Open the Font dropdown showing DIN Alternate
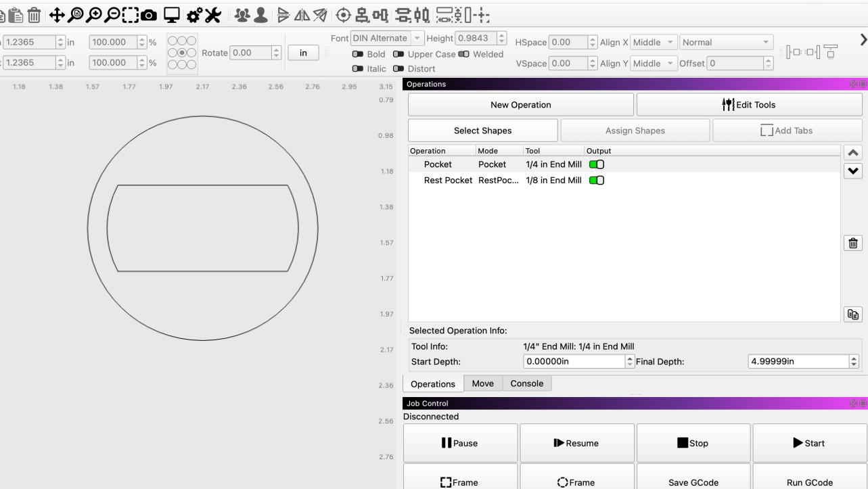Viewport: 868px width, 489px height. [x=387, y=39]
